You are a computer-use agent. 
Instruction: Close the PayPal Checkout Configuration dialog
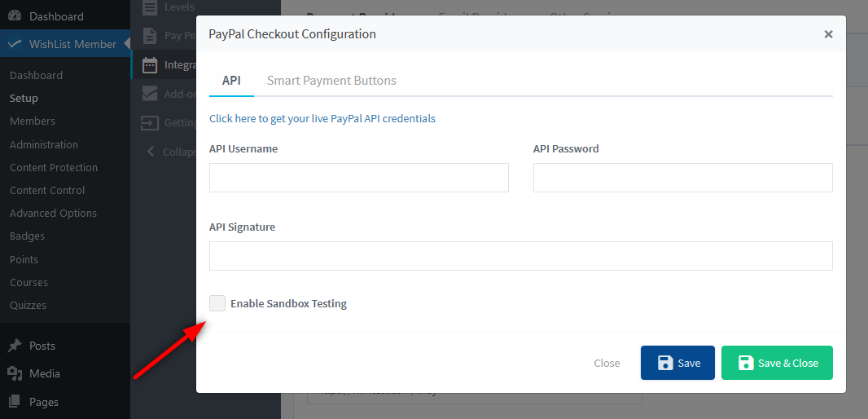828,34
